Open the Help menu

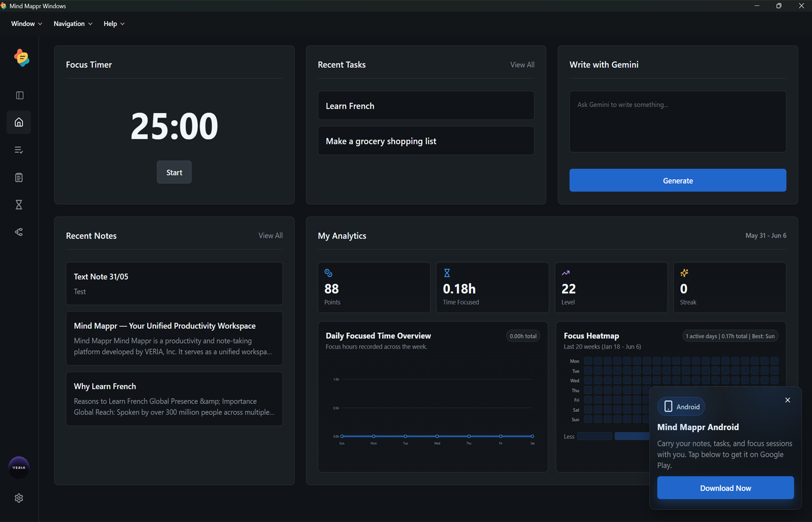click(x=114, y=24)
